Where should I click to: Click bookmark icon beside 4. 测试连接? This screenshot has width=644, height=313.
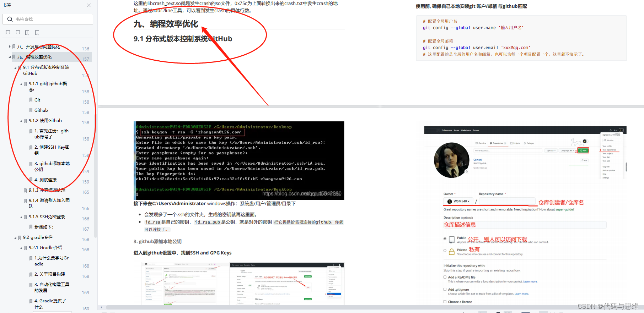pos(31,180)
